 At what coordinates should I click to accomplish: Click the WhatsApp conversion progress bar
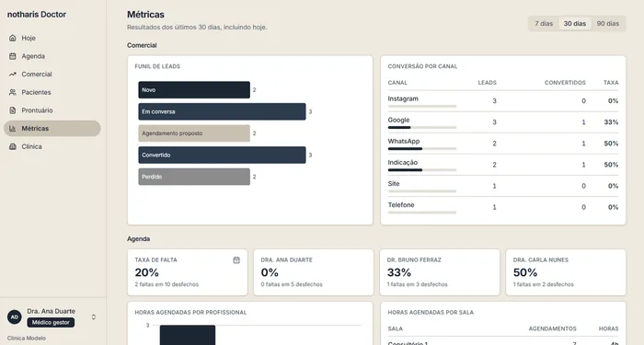pos(421,149)
